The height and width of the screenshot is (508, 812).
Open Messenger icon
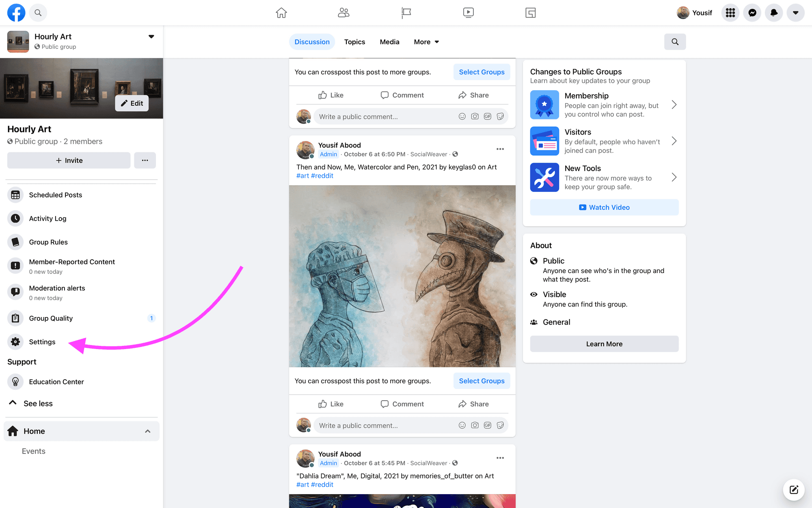point(752,13)
